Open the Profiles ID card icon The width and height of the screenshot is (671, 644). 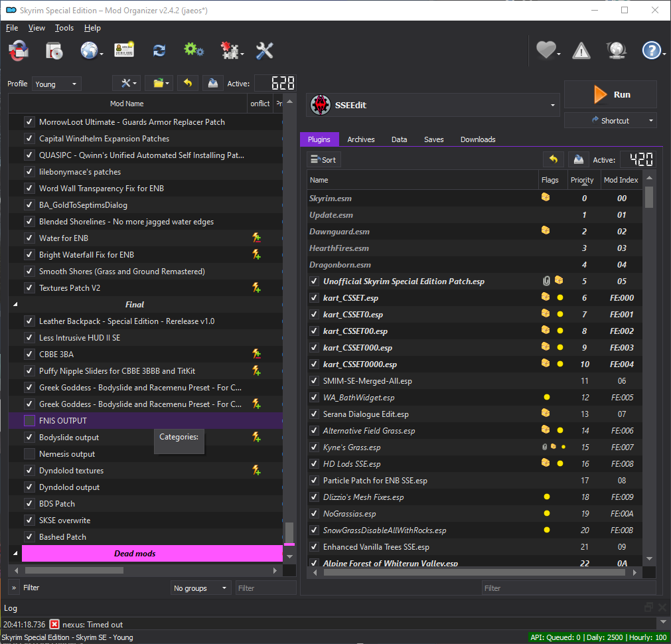pyautogui.click(x=124, y=50)
